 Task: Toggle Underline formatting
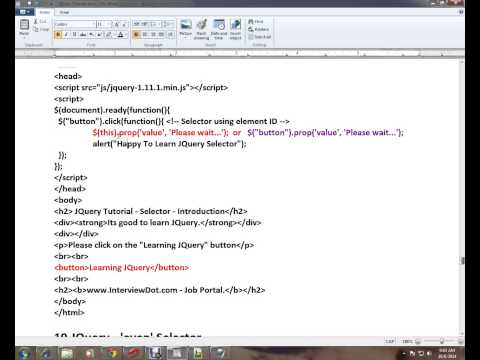click(74, 34)
